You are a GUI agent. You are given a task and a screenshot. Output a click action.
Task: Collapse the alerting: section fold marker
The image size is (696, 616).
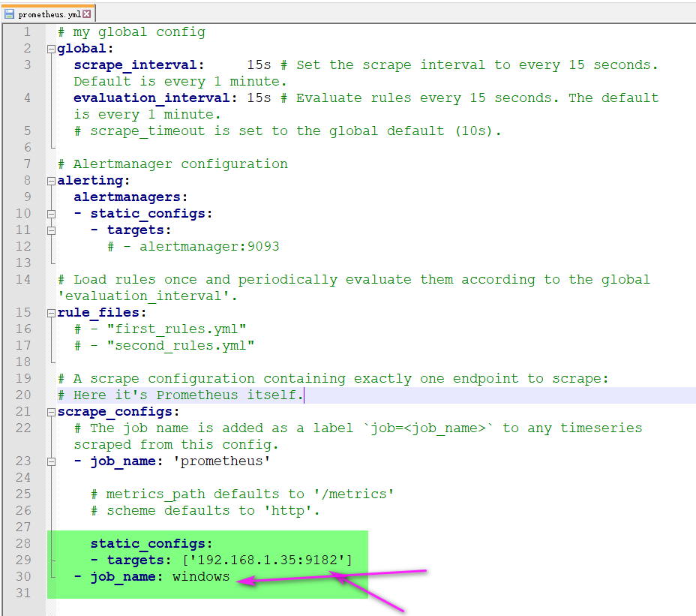click(x=52, y=182)
